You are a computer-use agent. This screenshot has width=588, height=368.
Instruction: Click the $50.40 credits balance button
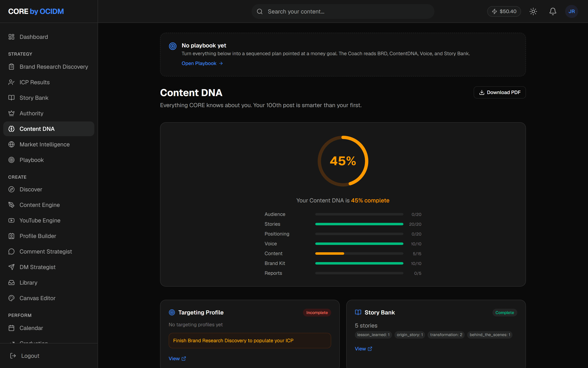[x=504, y=11]
